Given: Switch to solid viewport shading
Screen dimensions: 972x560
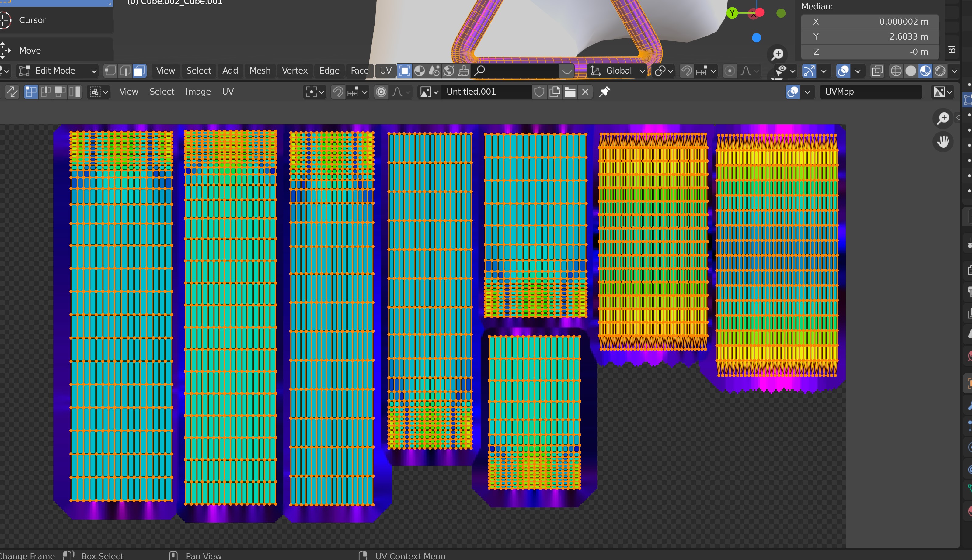Looking at the screenshot, I should (911, 71).
